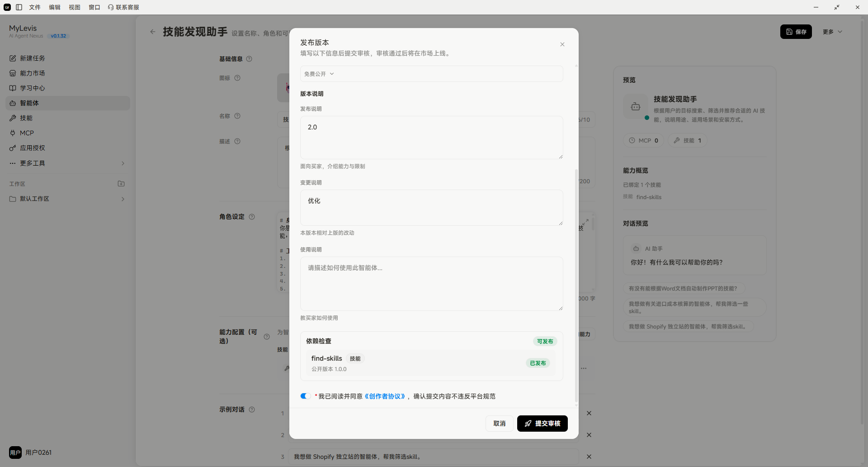Click help icon next to 角色设定

pyautogui.click(x=252, y=217)
